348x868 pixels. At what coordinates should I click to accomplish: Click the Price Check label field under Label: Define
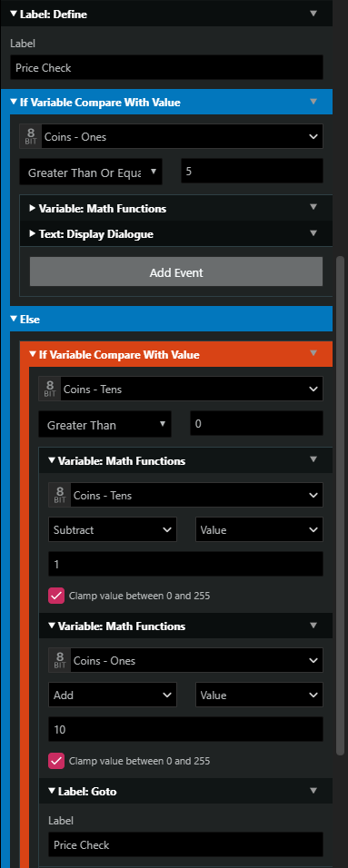click(x=166, y=67)
